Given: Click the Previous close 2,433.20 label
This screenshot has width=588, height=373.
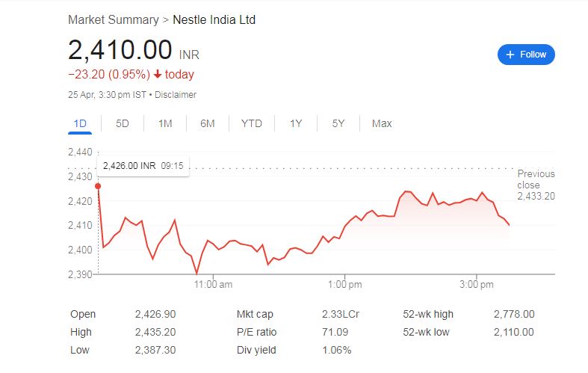Looking at the screenshot, I should [536, 185].
